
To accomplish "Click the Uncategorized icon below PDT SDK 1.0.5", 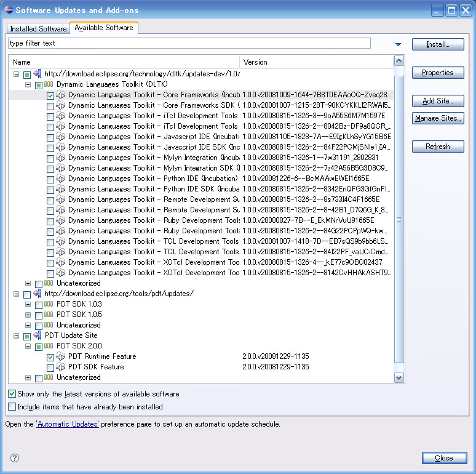I will pos(49,325).
